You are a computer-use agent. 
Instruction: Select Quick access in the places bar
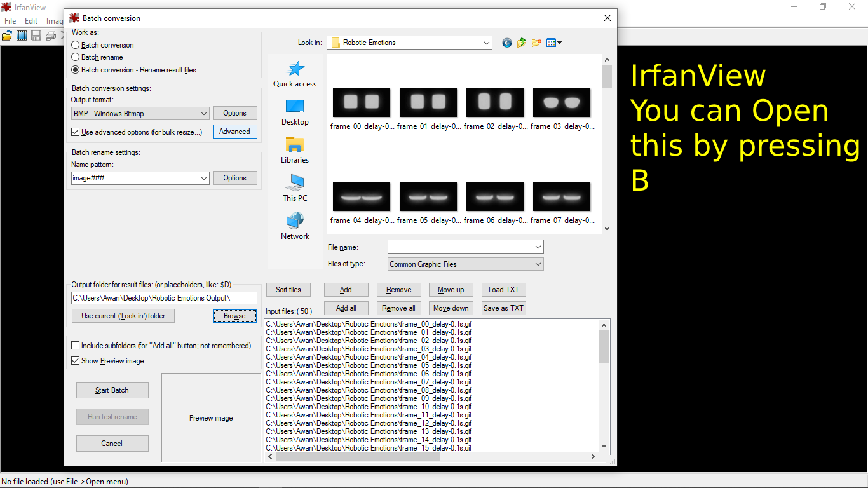pos(295,74)
